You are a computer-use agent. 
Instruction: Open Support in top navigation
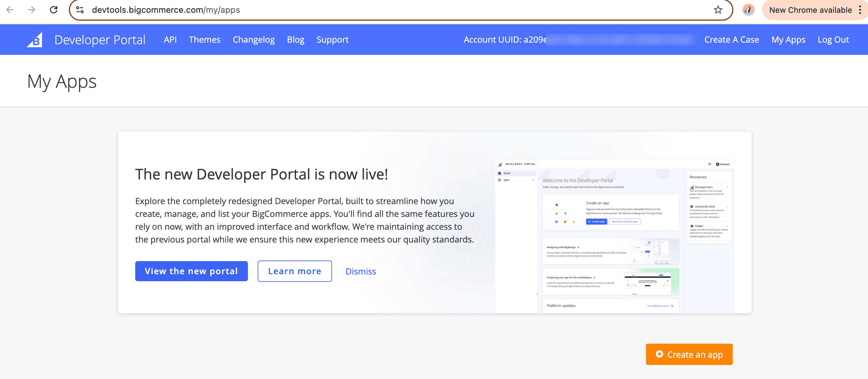(332, 39)
